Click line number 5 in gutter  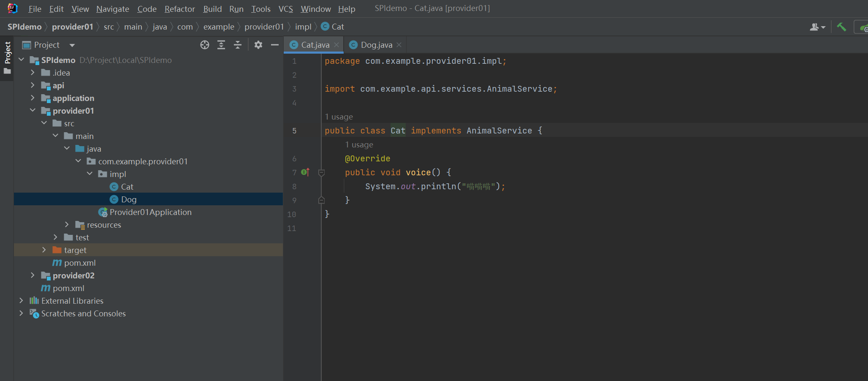294,131
